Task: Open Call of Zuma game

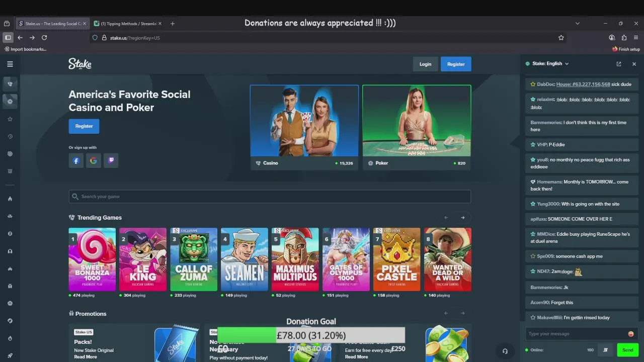Action: (x=194, y=259)
